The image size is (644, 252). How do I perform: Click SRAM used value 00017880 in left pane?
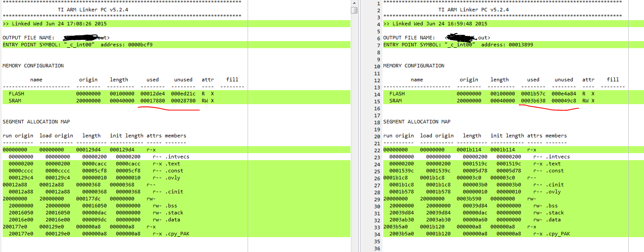click(x=153, y=101)
